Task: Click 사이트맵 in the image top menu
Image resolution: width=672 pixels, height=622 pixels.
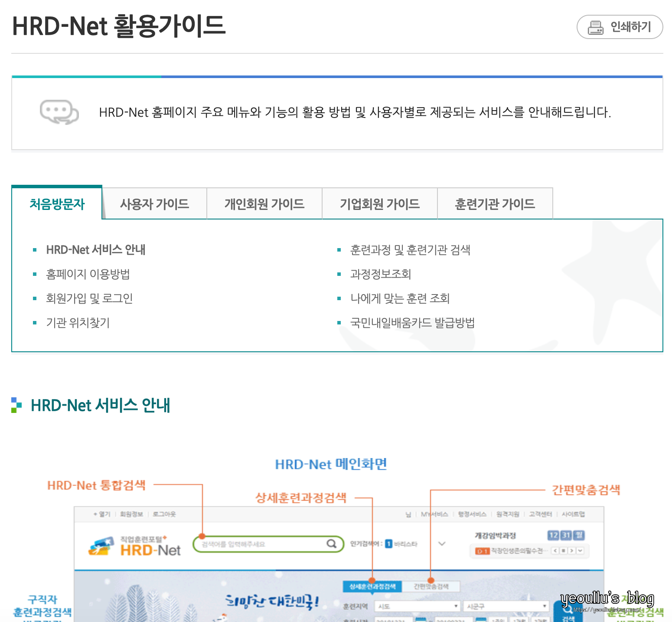Action: point(573,514)
